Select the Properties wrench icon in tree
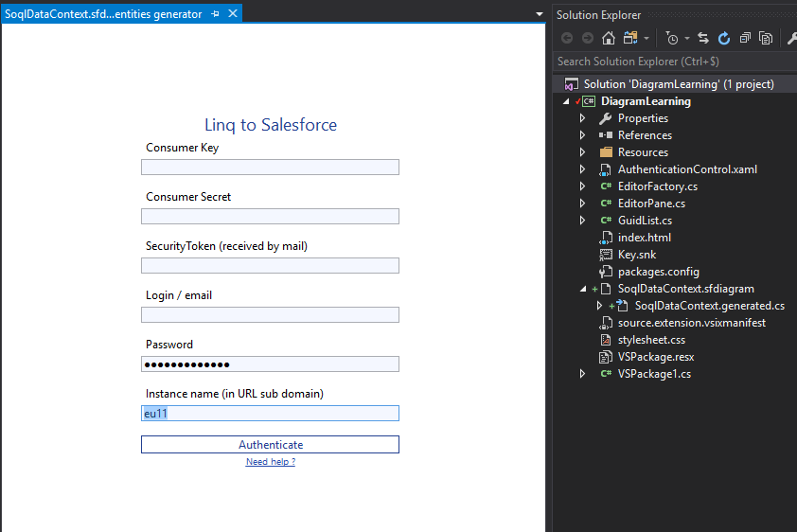797x532 pixels. [x=606, y=118]
